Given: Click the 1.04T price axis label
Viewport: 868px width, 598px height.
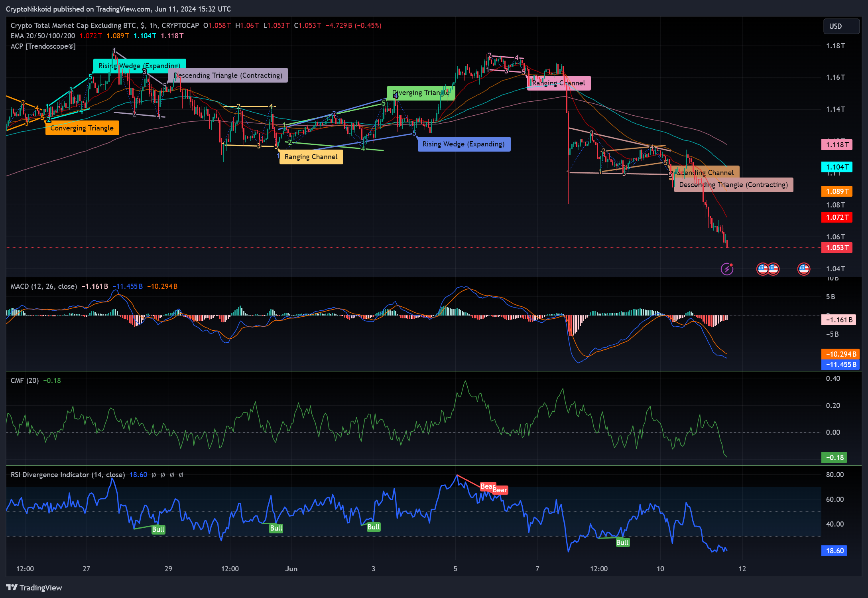Looking at the screenshot, I should tap(835, 269).
